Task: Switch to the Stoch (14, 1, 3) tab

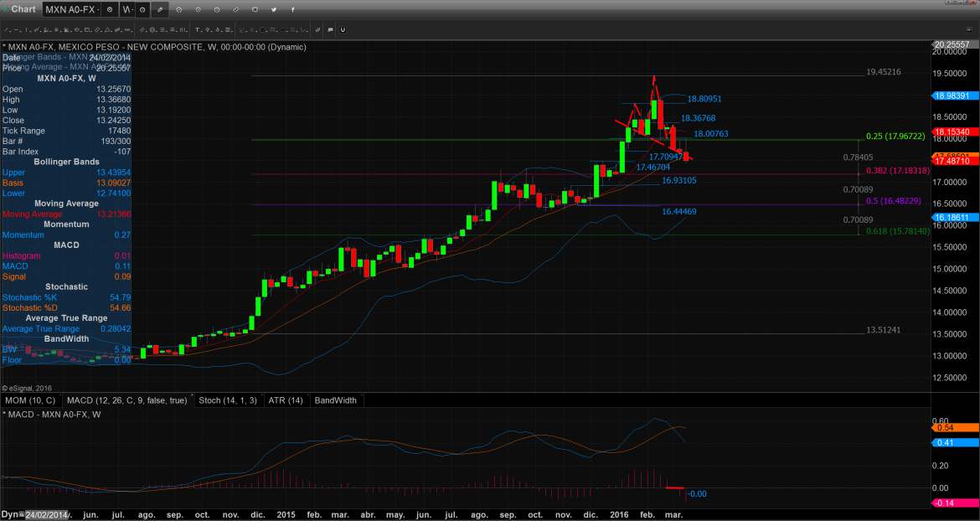Action: (x=228, y=400)
